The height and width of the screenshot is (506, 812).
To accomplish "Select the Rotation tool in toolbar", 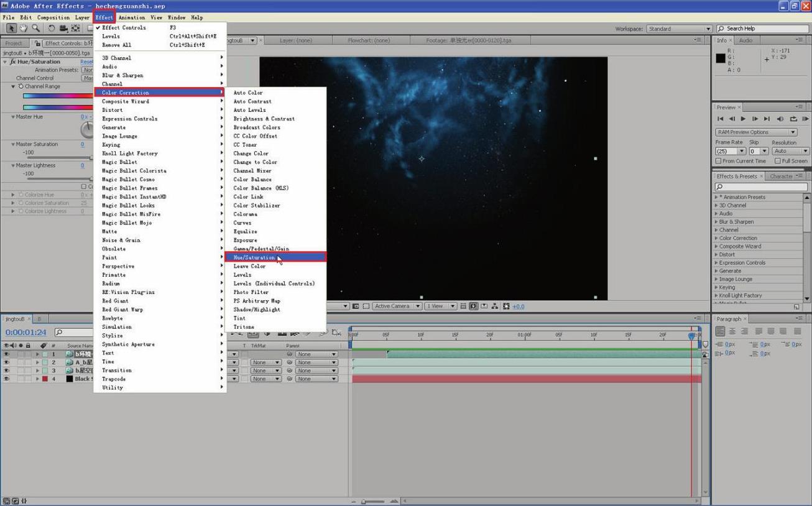I will (52, 29).
